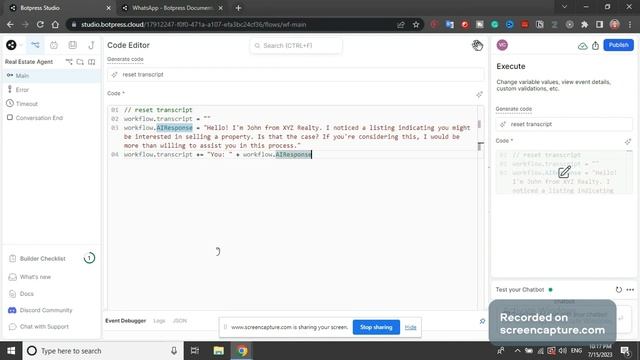640x360 pixels.
Task: Click the book icon beside Real Estate Agent
Action: [x=91, y=62]
